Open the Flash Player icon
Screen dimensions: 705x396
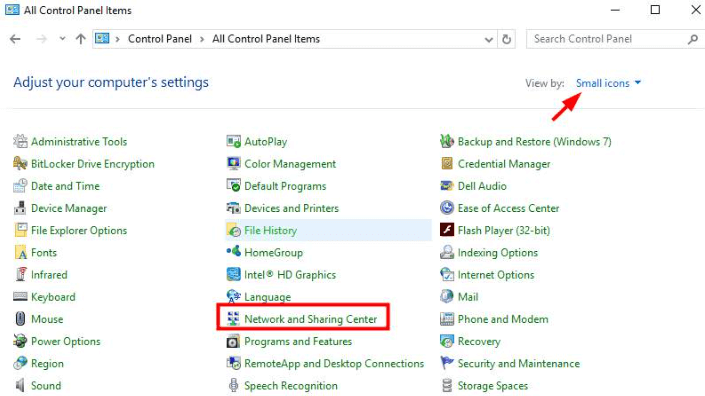[446, 230]
